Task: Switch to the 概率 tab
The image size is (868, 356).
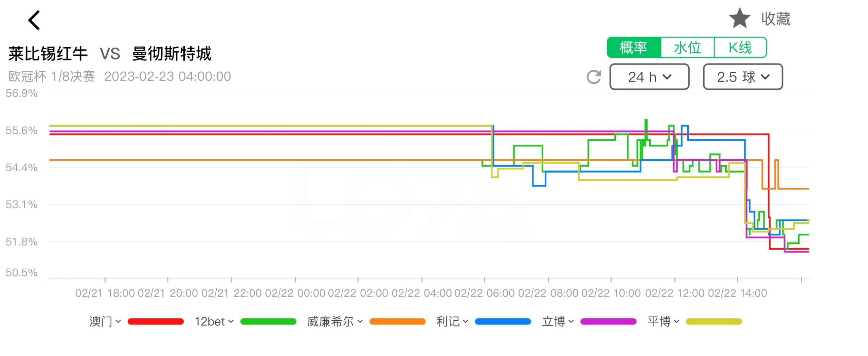Action: pyautogui.click(x=633, y=48)
